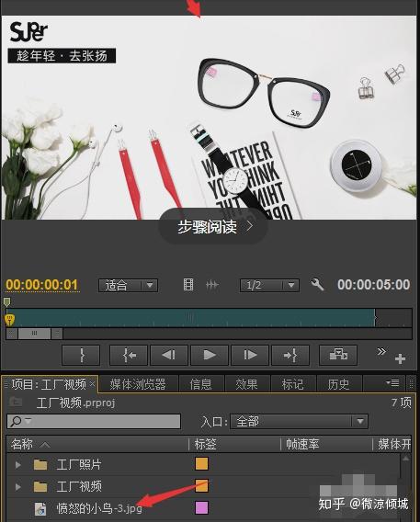
Task: Go to In point button
Action: click(129, 356)
